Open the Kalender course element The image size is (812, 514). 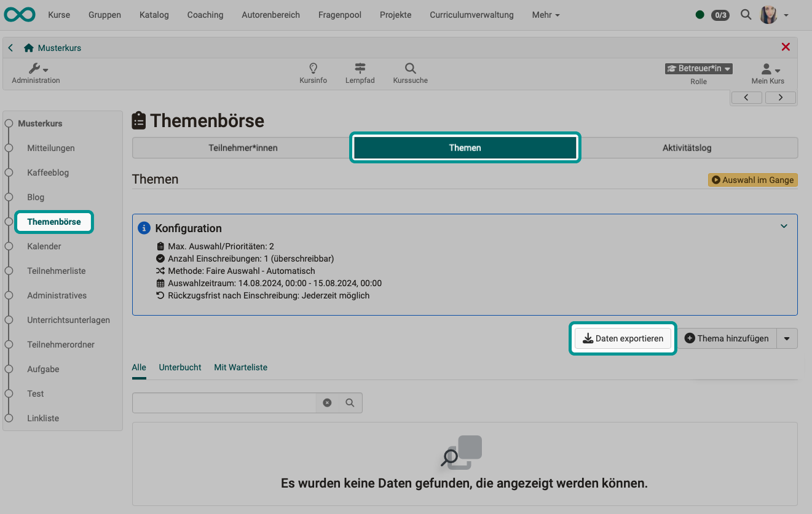point(44,246)
